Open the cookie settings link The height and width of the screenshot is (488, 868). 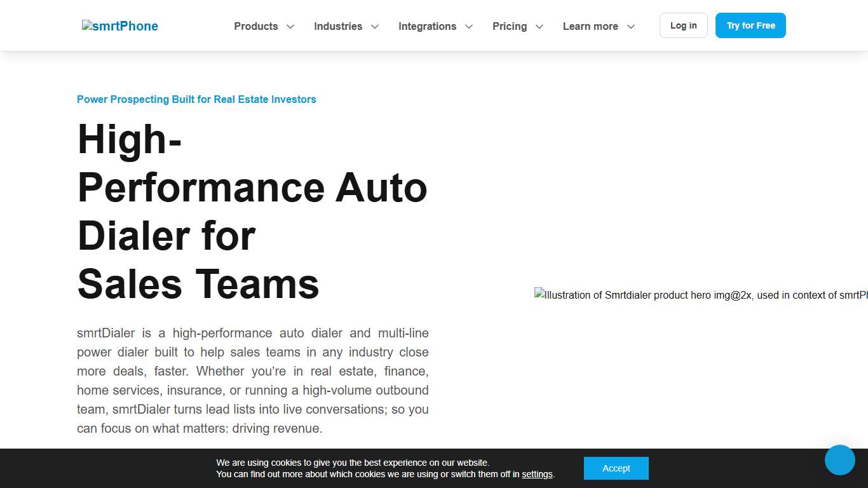click(537, 474)
